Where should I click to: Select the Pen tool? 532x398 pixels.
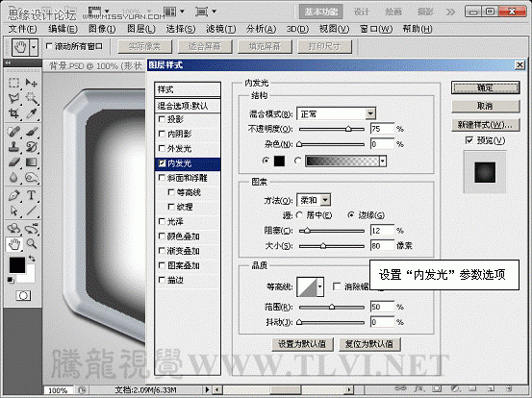pyautogui.click(x=13, y=195)
